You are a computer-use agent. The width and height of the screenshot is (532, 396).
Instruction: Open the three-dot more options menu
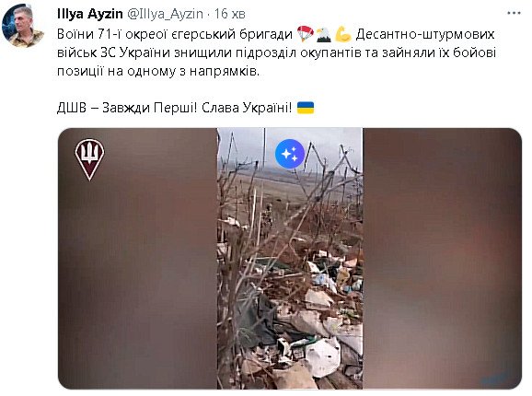pyautogui.click(x=514, y=13)
